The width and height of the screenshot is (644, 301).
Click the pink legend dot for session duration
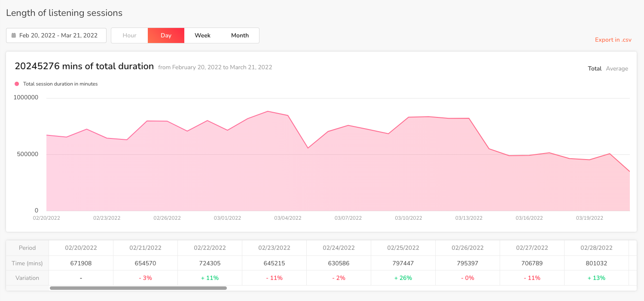pos(17,84)
